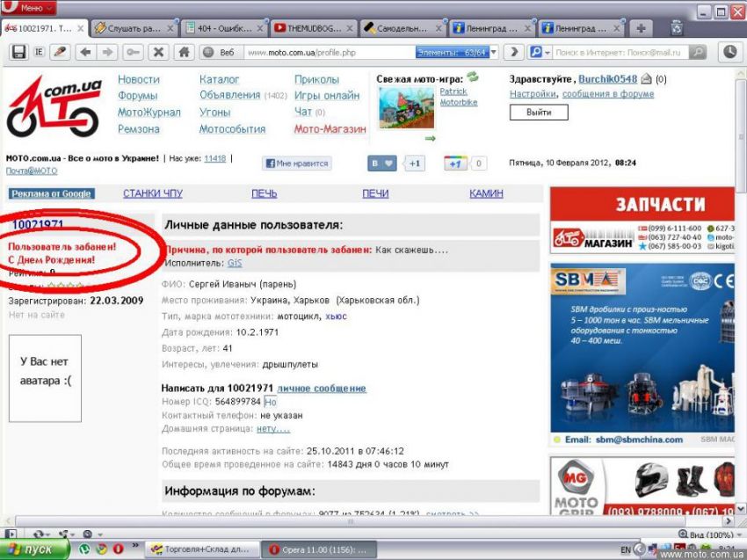Open the Новости section link
Screen dimensions: 747x560
(139, 80)
